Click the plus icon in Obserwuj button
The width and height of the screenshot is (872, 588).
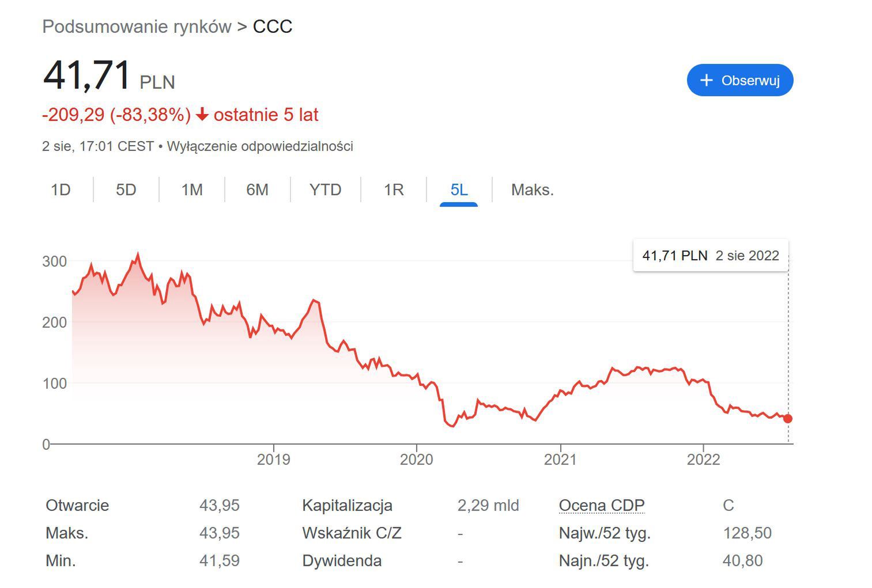click(x=706, y=80)
